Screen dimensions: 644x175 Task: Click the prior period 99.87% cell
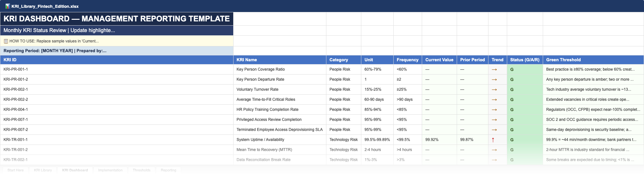click(473, 140)
